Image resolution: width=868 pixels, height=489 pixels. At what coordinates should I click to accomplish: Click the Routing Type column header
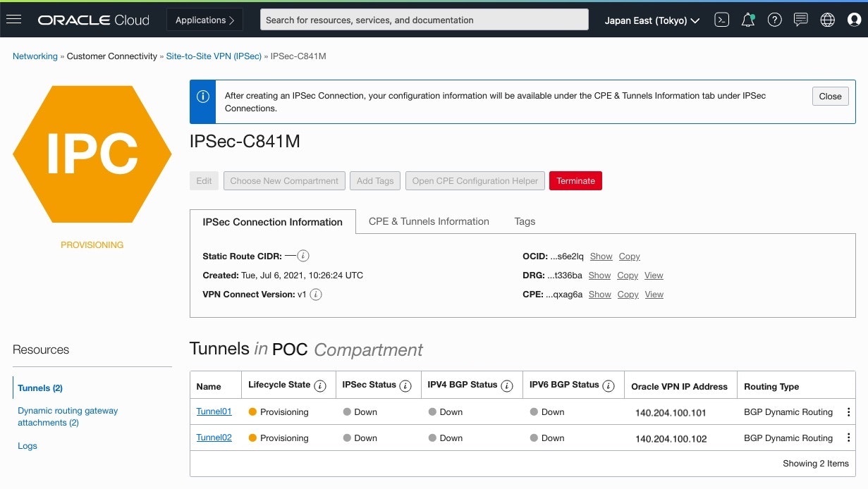pyautogui.click(x=771, y=387)
